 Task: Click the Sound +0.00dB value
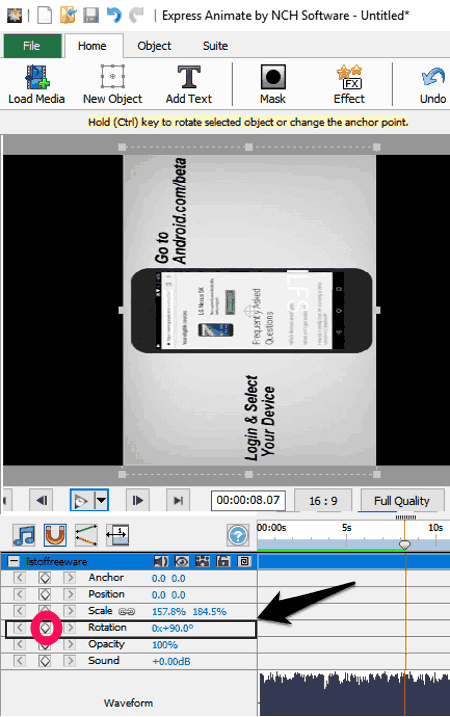pos(171,661)
